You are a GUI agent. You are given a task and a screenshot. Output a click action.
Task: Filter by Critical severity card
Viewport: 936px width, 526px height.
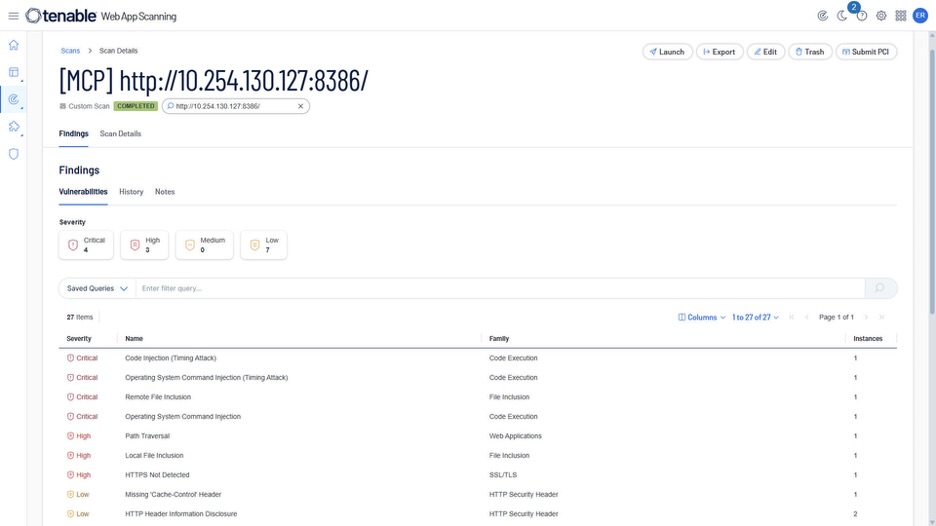coord(86,245)
